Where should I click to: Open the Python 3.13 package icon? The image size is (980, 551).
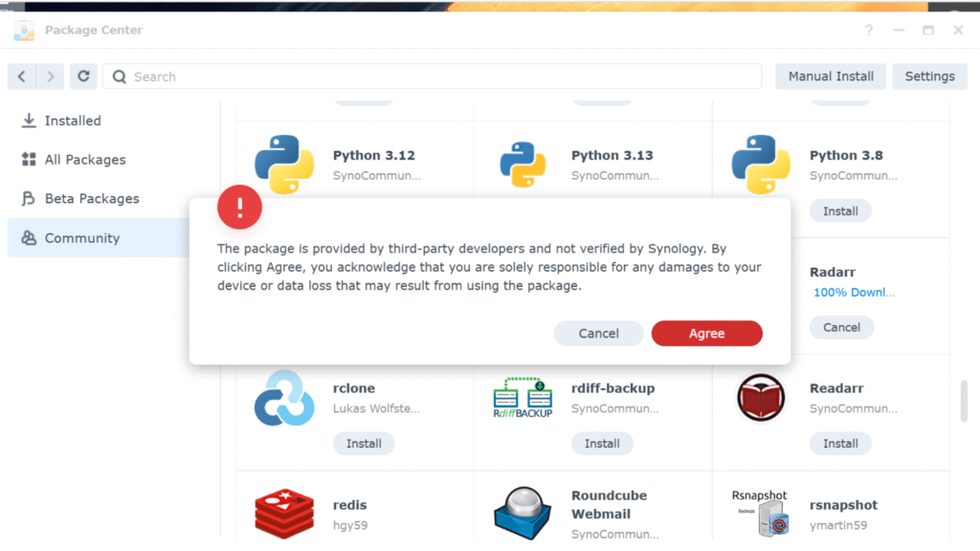tap(523, 164)
